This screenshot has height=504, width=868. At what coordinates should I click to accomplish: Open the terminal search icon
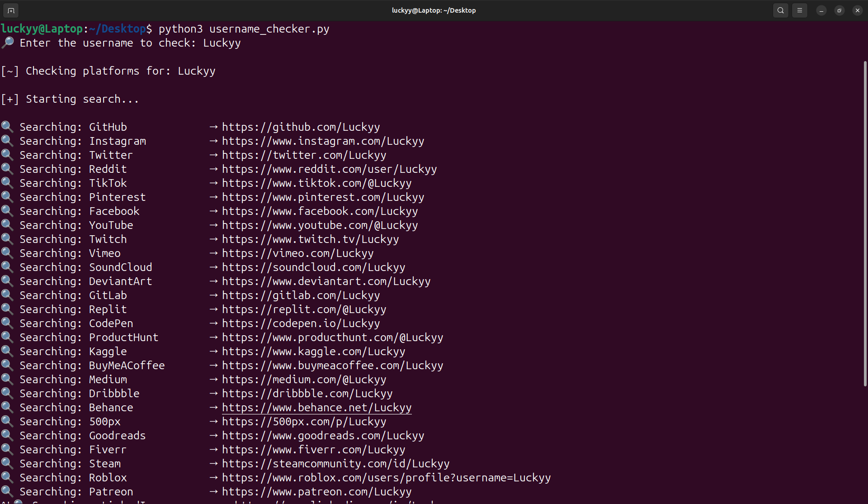tap(780, 10)
